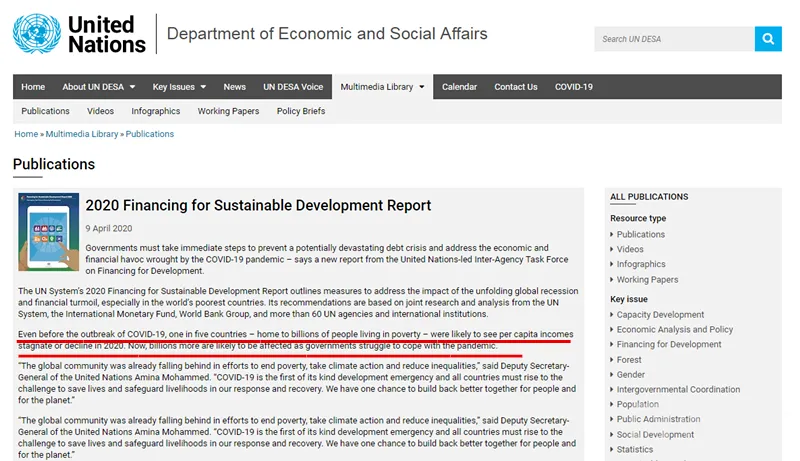The image size is (800, 461).
Task: Click the Resource type sidebar label
Action: click(638, 218)
